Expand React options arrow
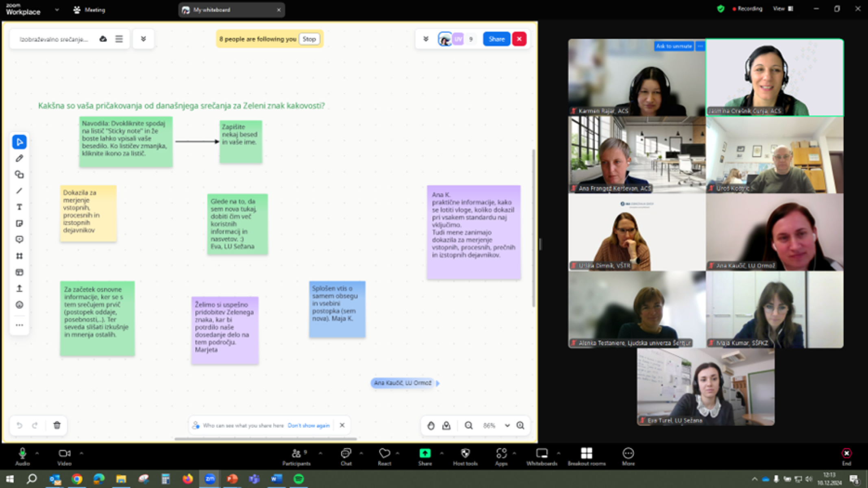Viewport: 868px width, 488px height. tap(398, 453)
